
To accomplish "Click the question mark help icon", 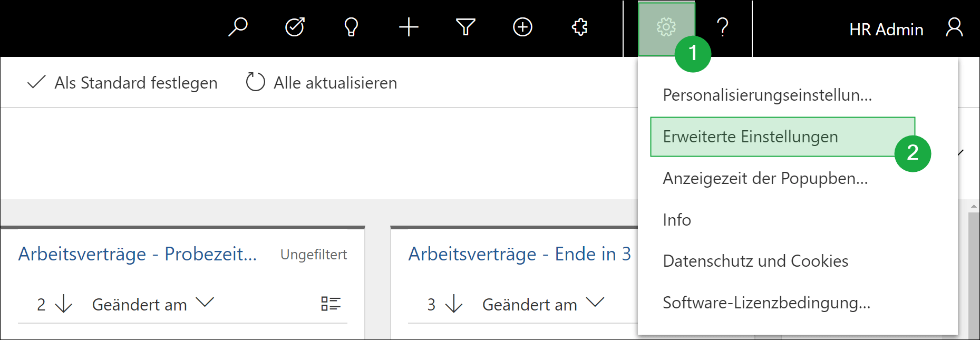I will (723, 27).
